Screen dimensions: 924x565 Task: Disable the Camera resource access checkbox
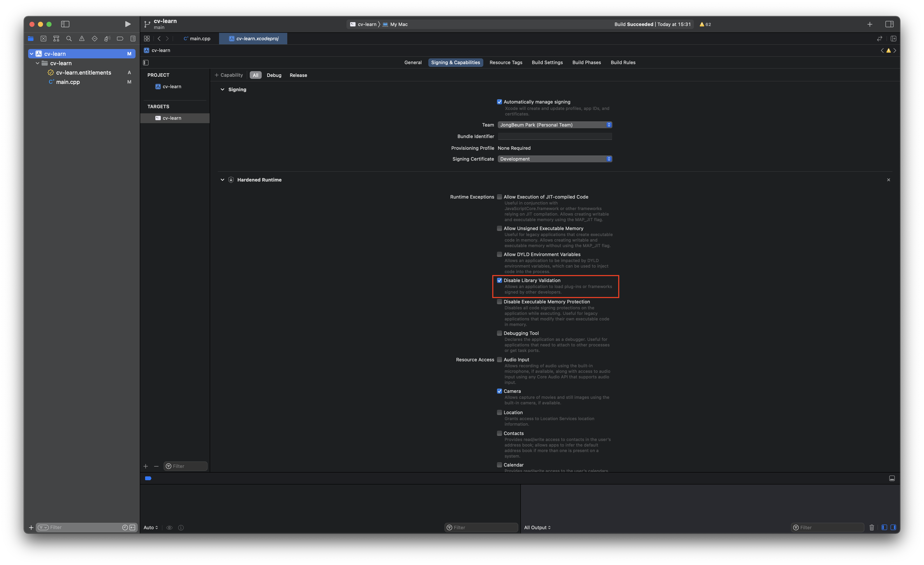point(500,391)
